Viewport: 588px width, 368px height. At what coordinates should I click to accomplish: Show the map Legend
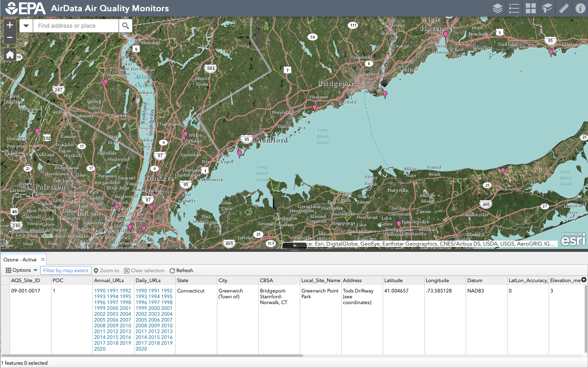[x=514, y=8]
